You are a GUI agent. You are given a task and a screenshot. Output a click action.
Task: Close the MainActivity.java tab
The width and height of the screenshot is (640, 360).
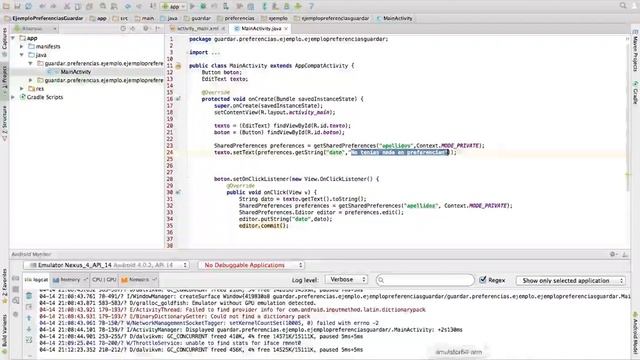[x=286, y=29]
